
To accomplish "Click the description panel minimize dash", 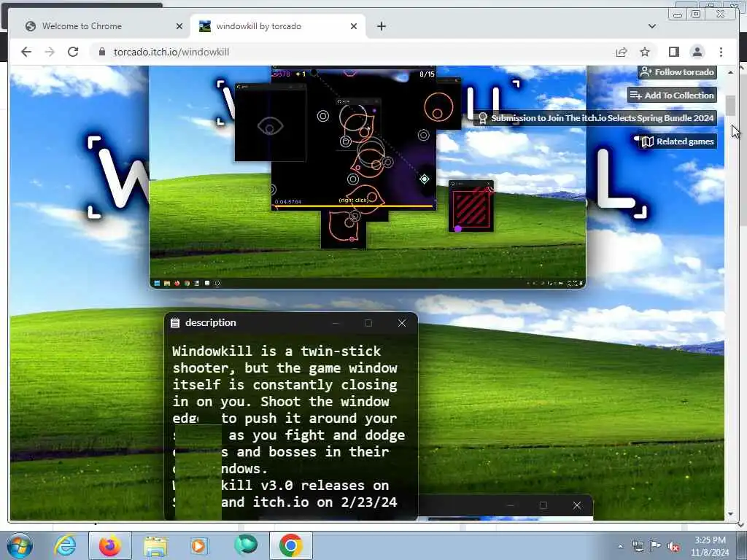I will (x=336, y=323).
